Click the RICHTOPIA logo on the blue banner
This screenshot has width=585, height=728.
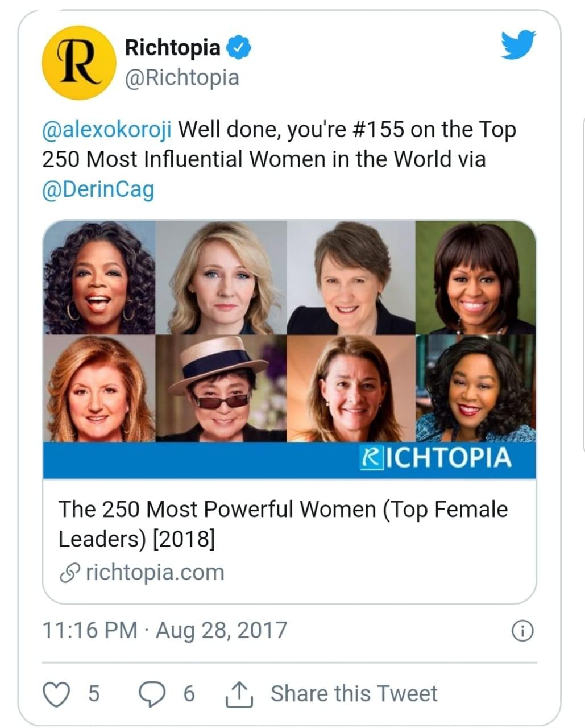[x=437, y=458]
